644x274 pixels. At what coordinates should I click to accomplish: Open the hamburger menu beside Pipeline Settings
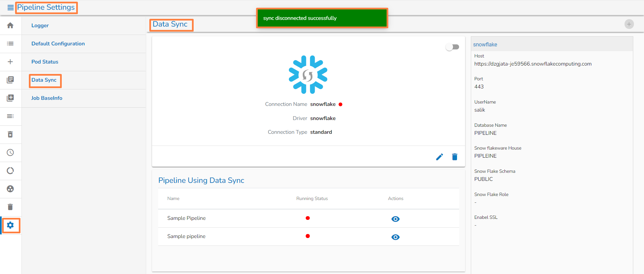pos(10,7)
